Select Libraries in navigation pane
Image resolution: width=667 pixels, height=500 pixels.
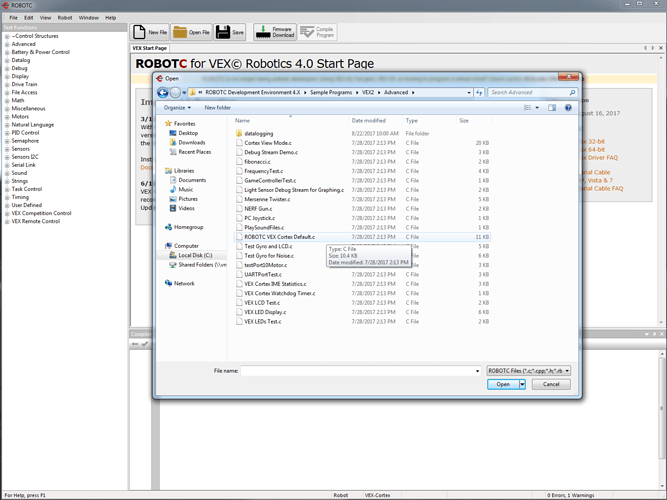tap(184, 171)
